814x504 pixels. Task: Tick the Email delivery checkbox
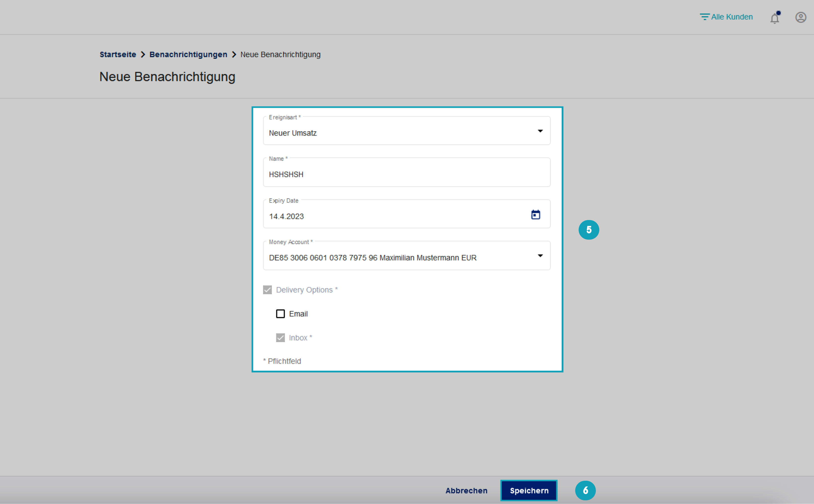point(280,314)
